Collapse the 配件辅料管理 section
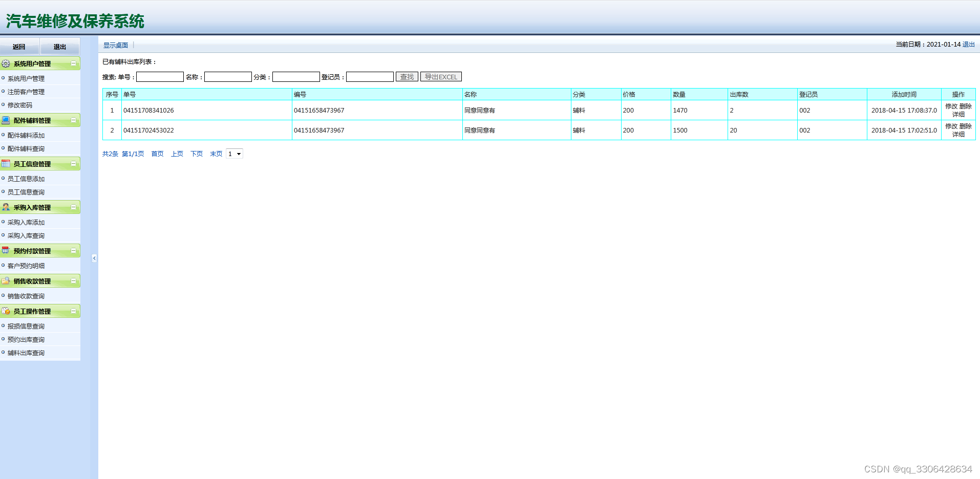The image size is (980, 479). (x=73, y=120)
